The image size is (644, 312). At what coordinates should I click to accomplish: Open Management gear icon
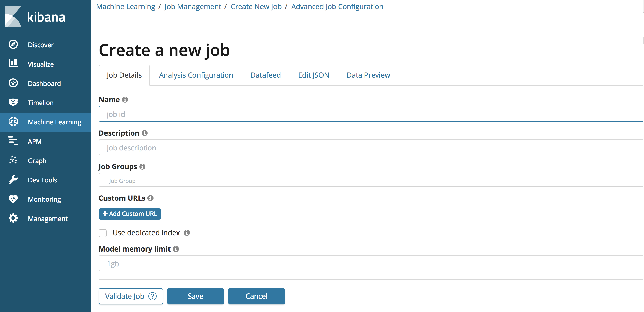pyautogui.click(x=13, y=218)
